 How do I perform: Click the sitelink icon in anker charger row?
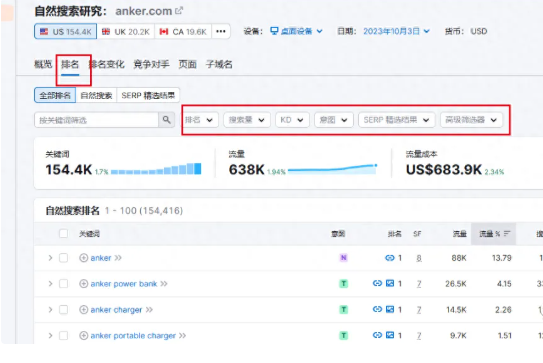pyautogui.click(x=377, y=309)
